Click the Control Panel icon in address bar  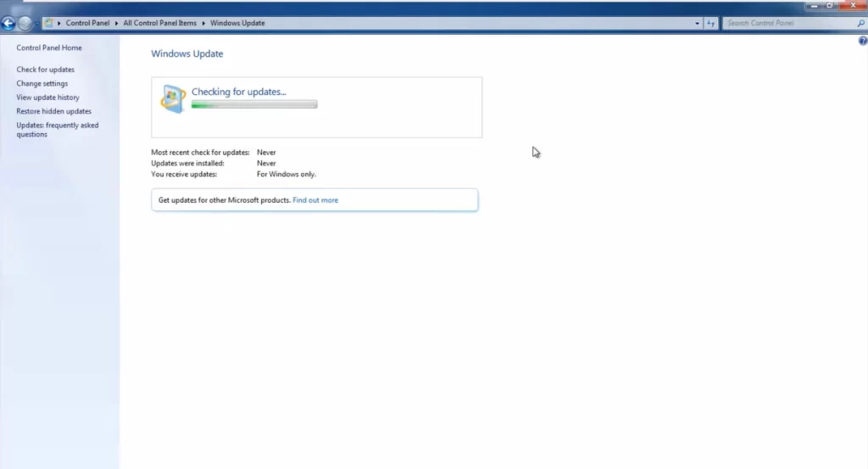pyautogui.click(x=48, y=23)
